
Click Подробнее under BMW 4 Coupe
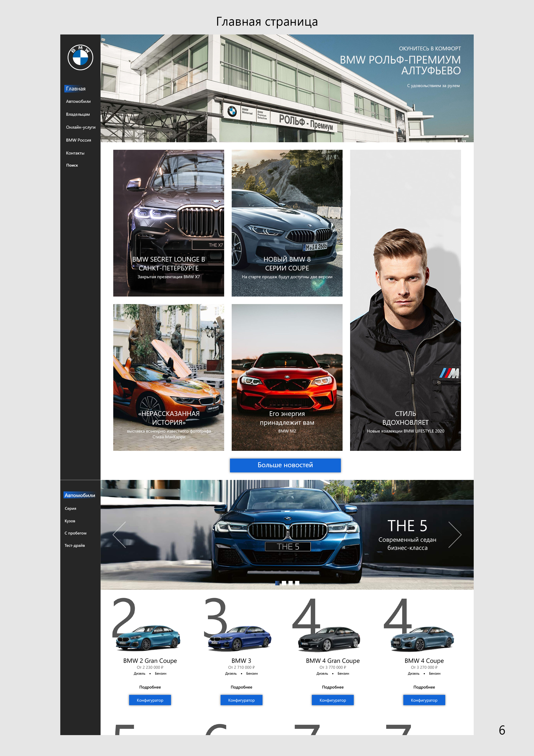pos(424,687)
